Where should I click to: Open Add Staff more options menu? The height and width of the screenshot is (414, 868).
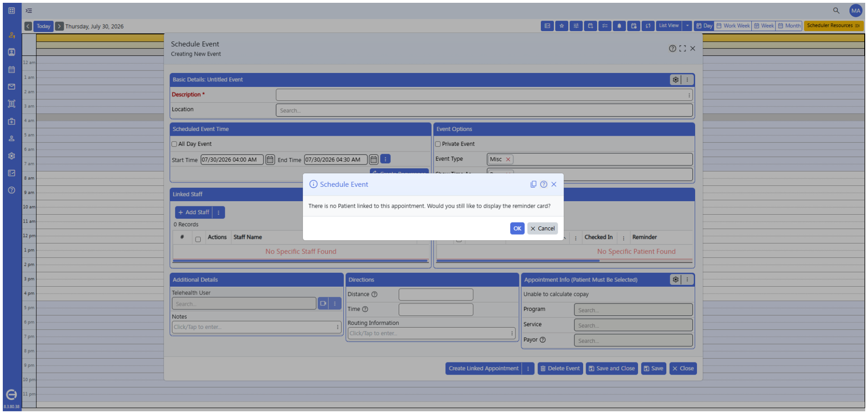coord(218,213)
